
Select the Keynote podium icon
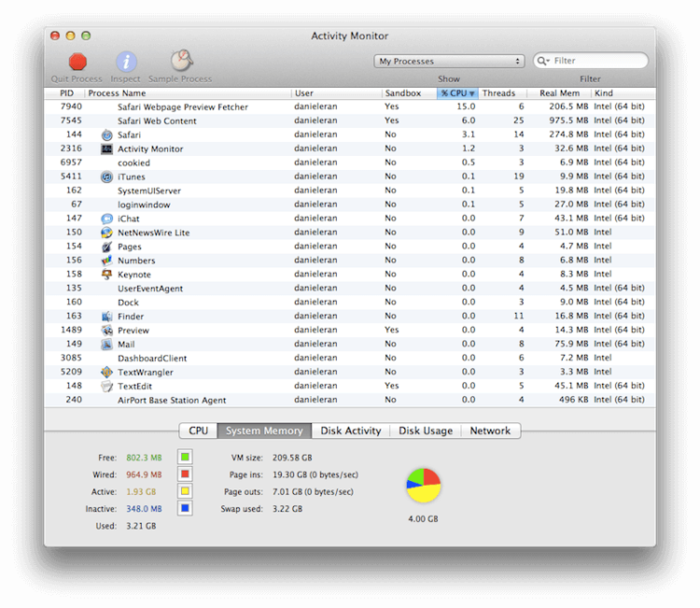(106, 275)
